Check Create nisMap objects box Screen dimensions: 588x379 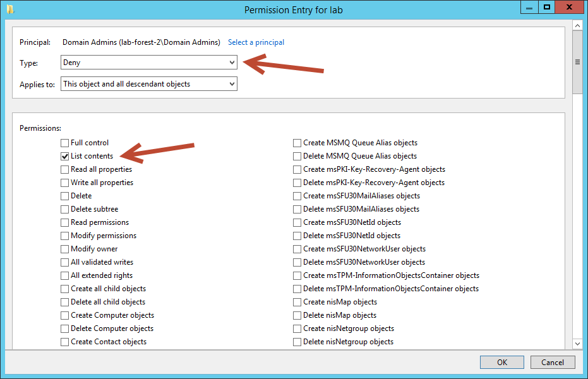click(x=297, y=302)
